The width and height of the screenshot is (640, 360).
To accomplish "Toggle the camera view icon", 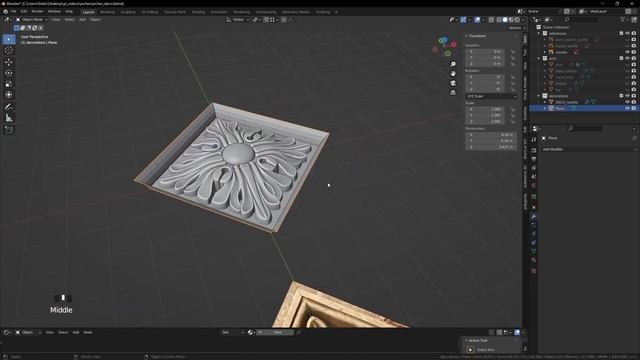I will tap(453, 83).
